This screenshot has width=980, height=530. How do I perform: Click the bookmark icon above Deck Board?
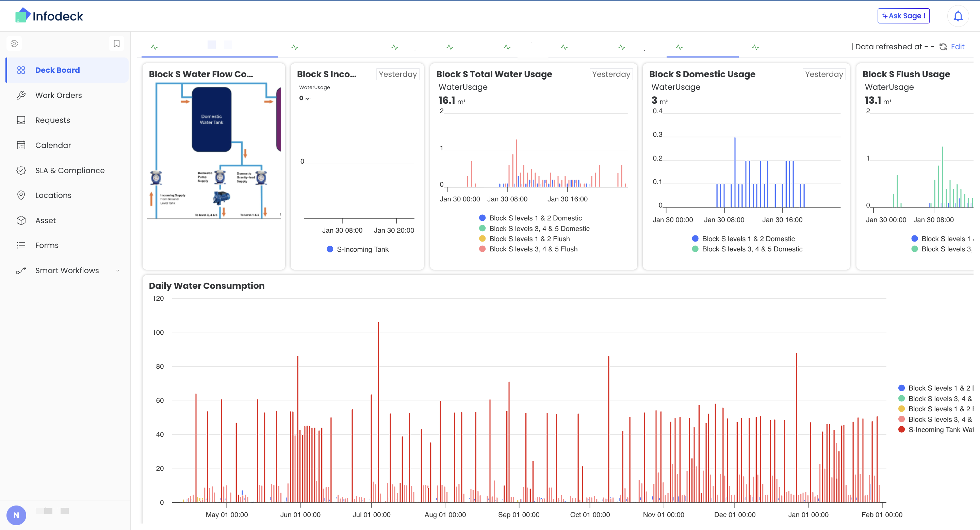coord(116,43)
